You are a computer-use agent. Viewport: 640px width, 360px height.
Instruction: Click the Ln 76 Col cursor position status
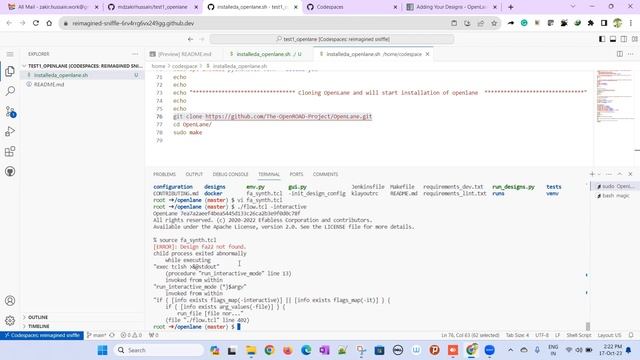pyautogui.click(x=470, y=335)
